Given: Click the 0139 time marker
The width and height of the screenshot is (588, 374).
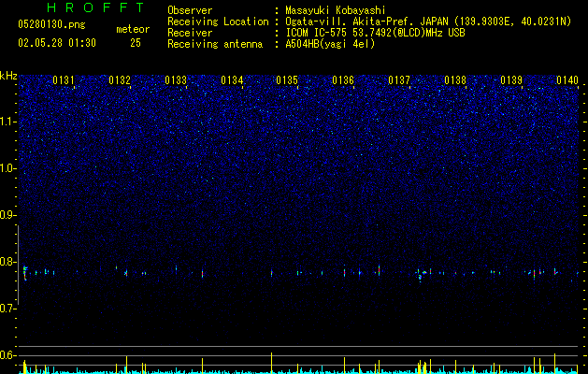Looking at the screenshot, I should pyautogui.click(x=511, y=80).
